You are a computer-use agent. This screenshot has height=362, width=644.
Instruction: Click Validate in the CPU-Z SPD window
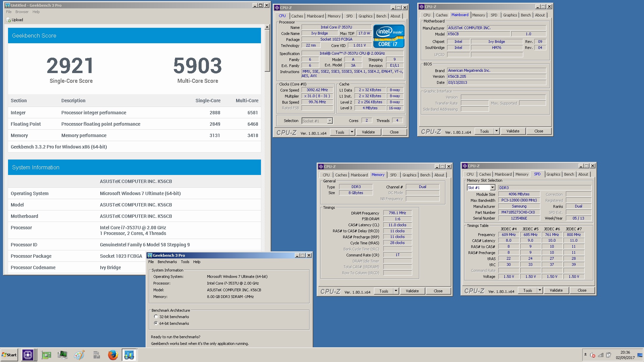pyautogui.click(x=556, y=291)
